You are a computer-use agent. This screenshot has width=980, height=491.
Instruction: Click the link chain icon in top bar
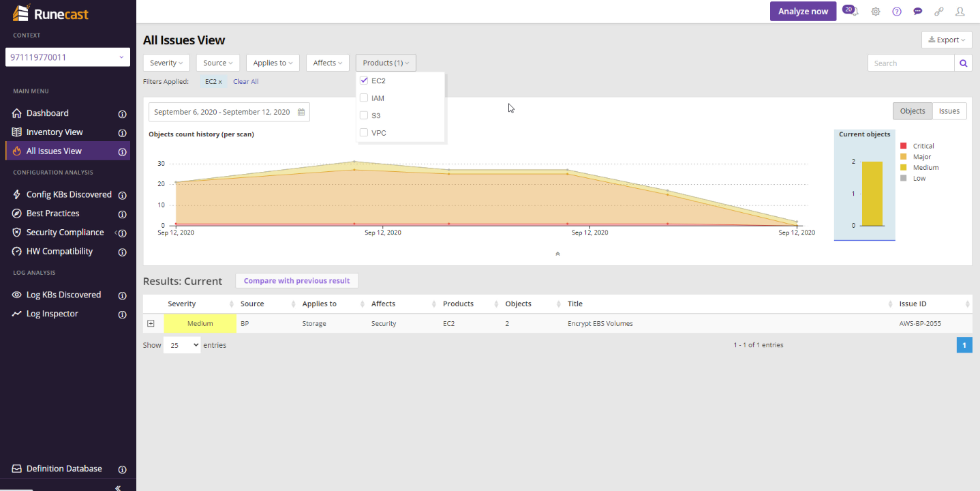(939, 12)
